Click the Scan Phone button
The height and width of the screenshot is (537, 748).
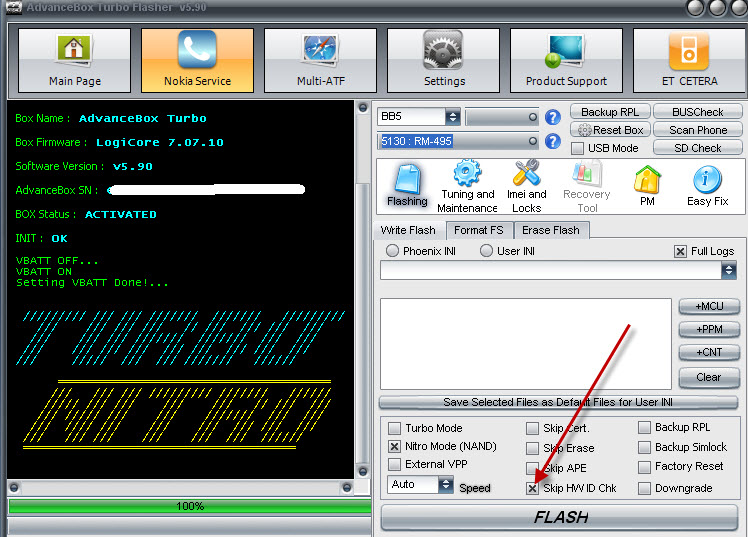(x=697, y=130)
